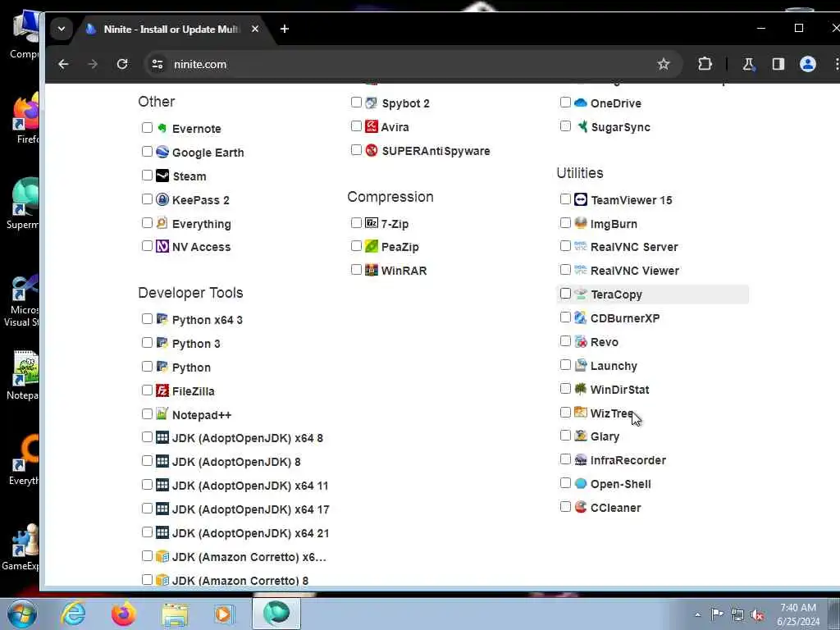Click the FileZilla red icon

coord(162,390)
